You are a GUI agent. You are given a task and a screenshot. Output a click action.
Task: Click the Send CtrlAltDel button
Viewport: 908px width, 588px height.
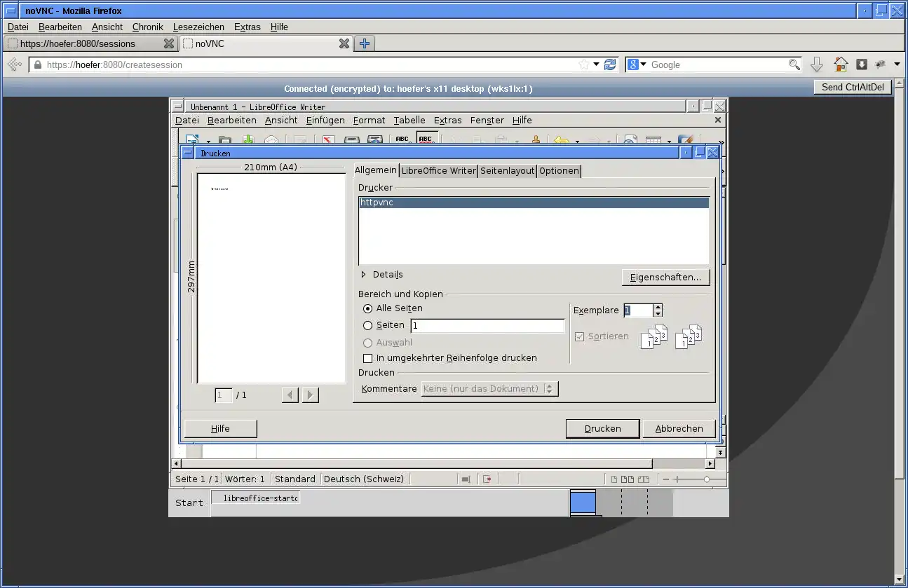point(853,87)
